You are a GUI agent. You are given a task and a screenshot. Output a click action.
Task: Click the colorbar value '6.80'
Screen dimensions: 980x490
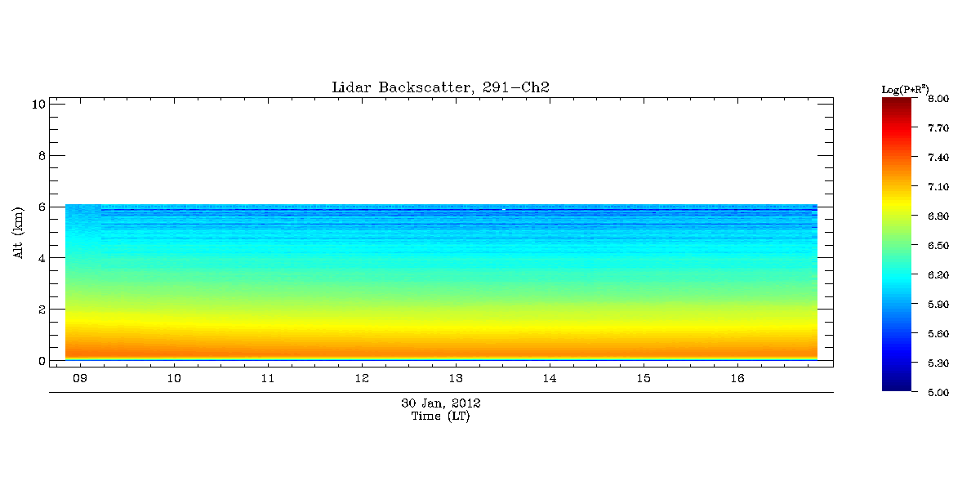point(938,216)
